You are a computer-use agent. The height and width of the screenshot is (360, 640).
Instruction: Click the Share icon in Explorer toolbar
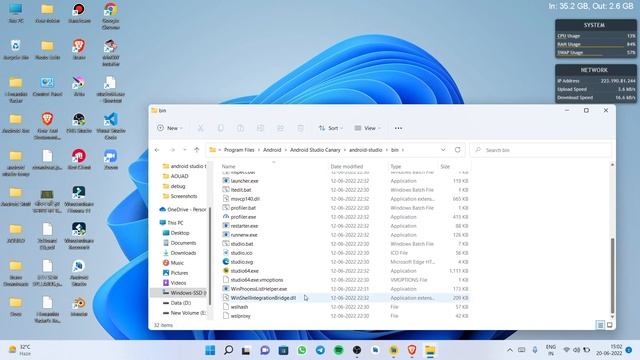click(x=280, y=128)
